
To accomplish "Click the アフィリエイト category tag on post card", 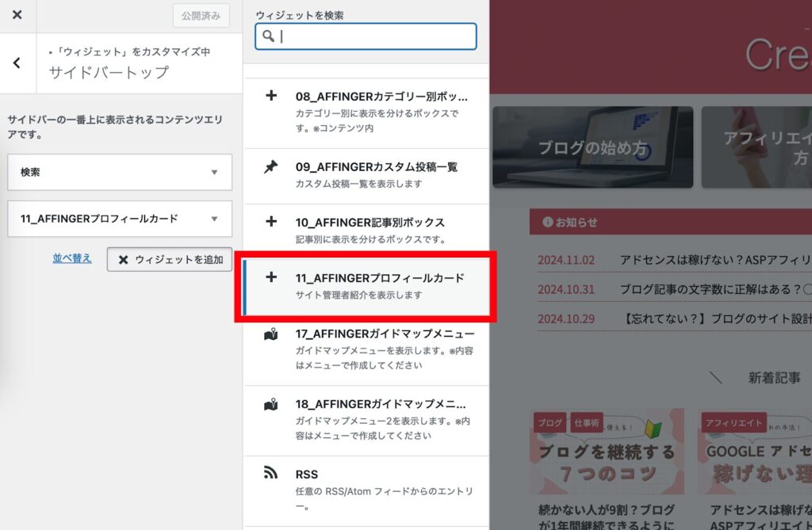I will point(733,423).
